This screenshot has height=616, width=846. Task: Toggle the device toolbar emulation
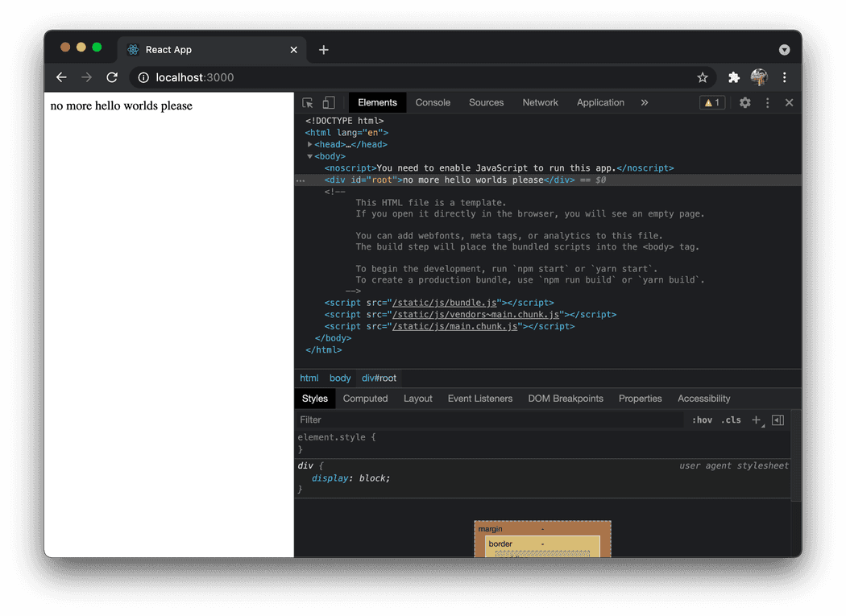click(327, 102)
